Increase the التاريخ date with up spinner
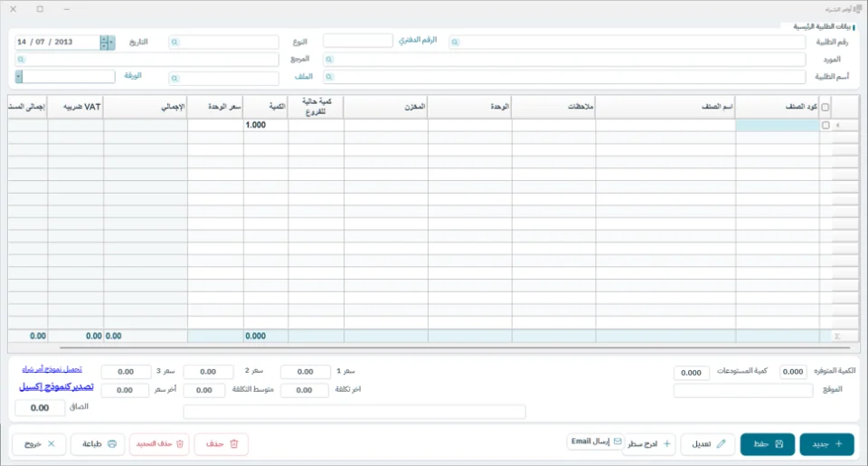This screenshot has width=868, height=466. pyautogui.click(x=104, y=39)
